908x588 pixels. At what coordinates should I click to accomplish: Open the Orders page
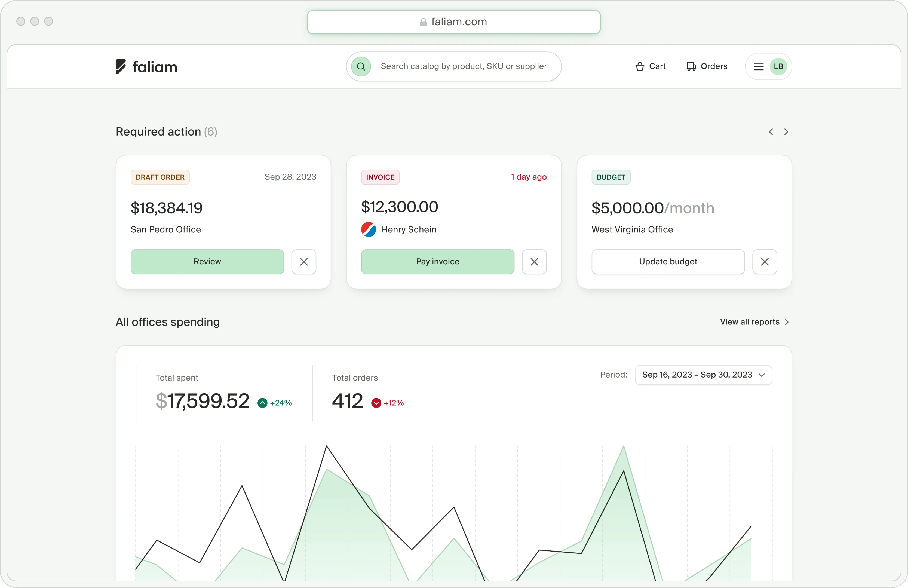tap(707, 66)
